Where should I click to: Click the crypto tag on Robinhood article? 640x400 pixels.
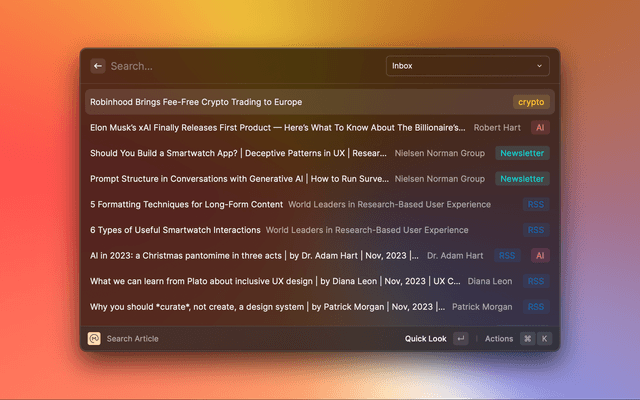531,102
